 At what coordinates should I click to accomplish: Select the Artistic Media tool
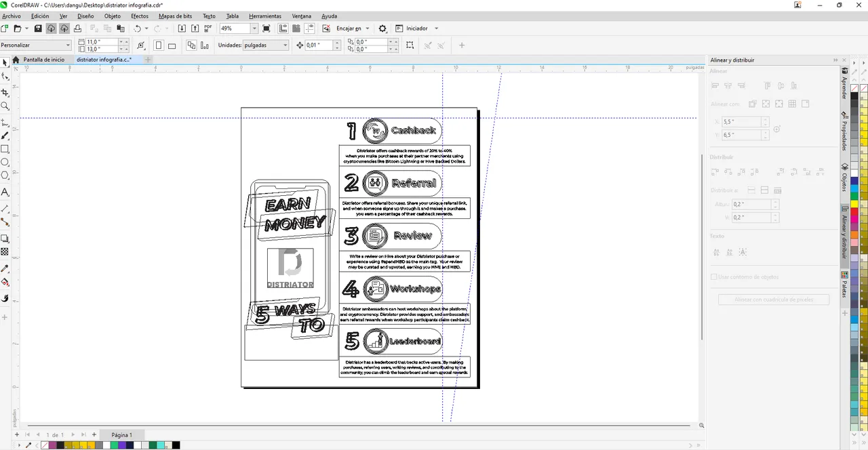point(5,136)
